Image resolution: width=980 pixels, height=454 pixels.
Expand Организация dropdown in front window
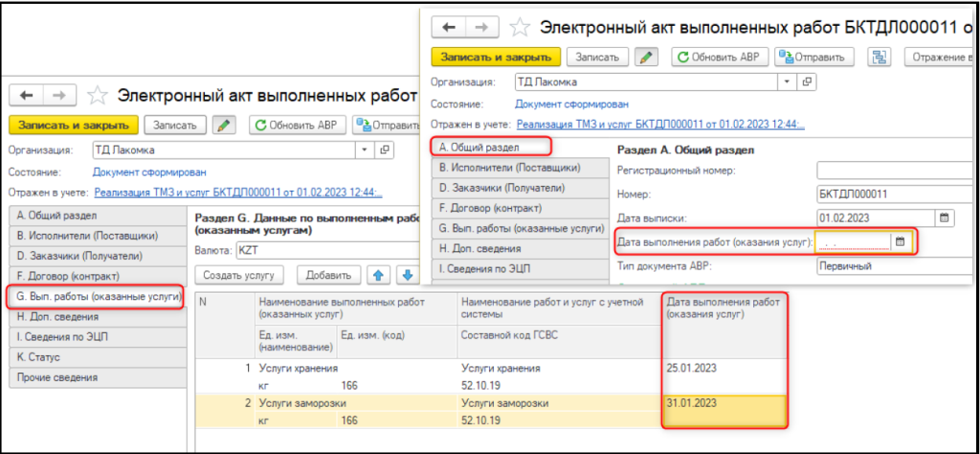(x=787, y=82)
